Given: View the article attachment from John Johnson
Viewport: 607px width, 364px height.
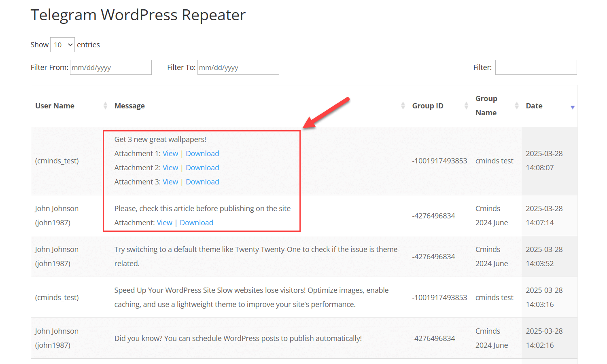Looking at the screenshot, I should pos(164,223).
